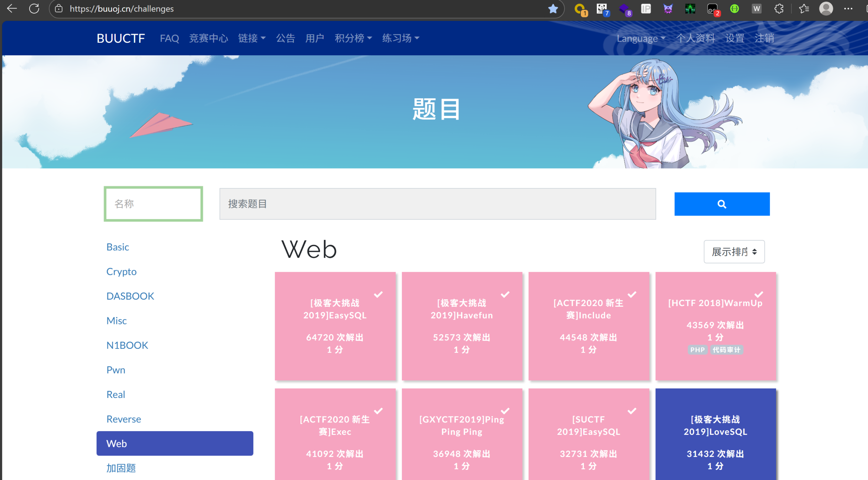868x480 pixels.
Task: Click the purple skull extension icon
Action: [x=667, y=8]
